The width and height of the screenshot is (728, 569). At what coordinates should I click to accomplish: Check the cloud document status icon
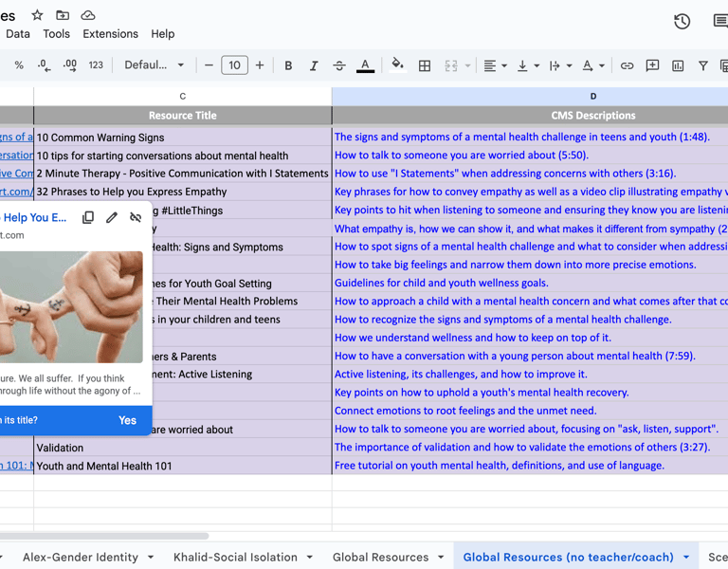click(88, 15)
